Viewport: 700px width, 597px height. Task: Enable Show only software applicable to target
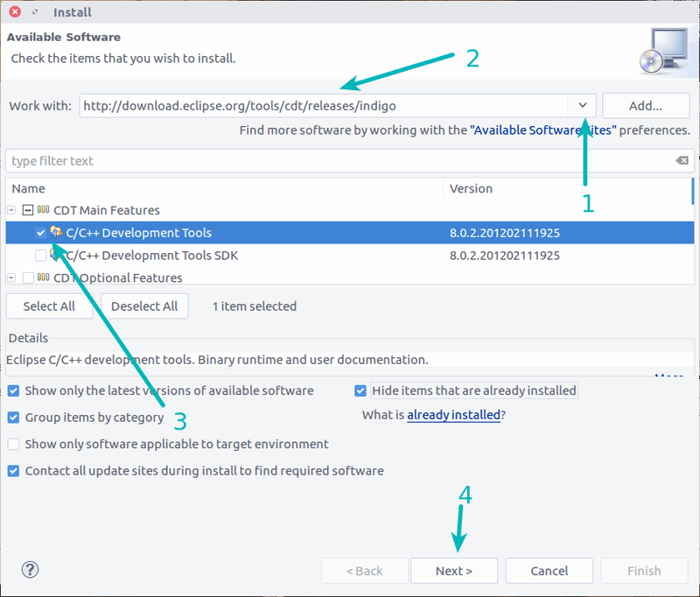13,444
